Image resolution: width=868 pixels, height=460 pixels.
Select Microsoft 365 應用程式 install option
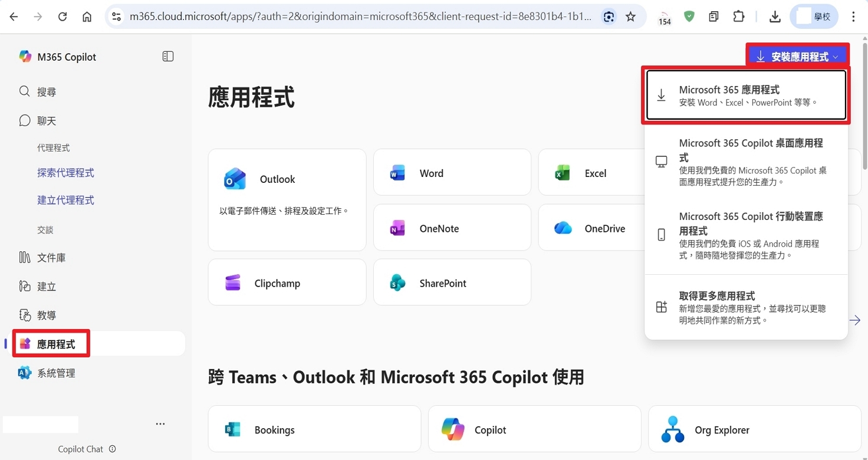pyautogui.click(x=746, y=96)
